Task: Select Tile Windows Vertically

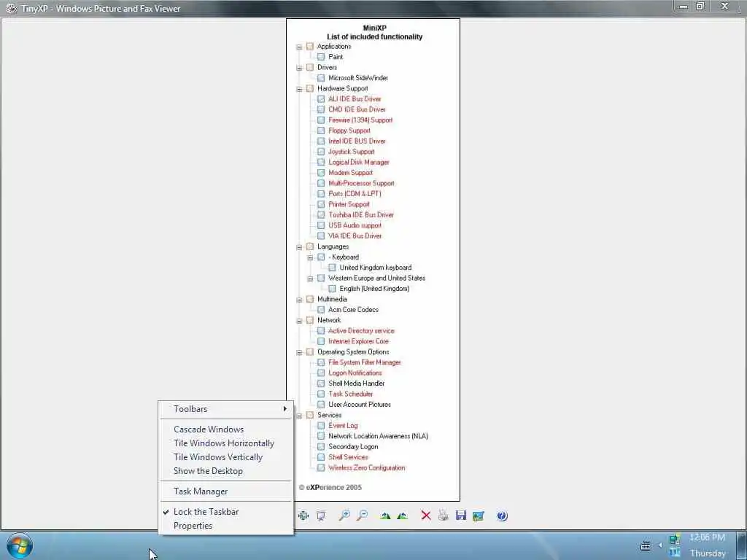Action: 226,457
